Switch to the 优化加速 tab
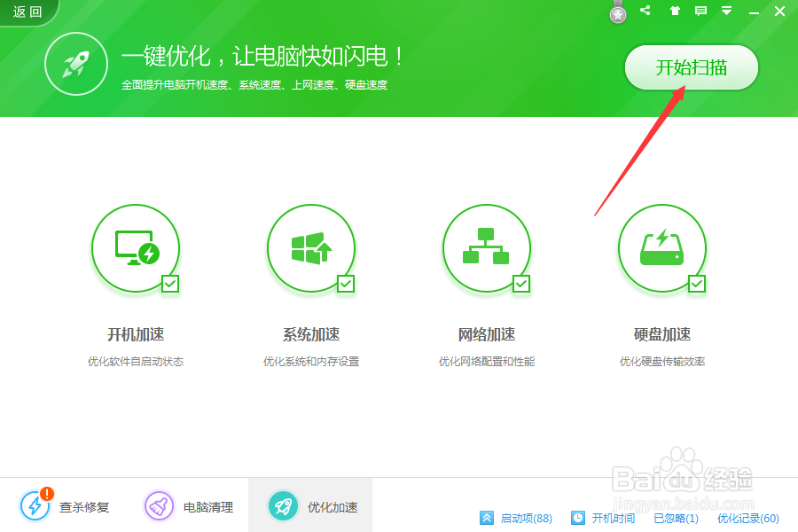This screenshot has height=532, width=798. (x=310, y=505)
